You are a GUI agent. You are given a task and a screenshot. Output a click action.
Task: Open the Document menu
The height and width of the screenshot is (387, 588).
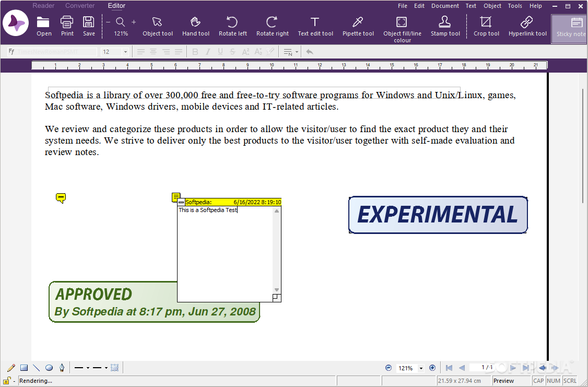[445, 6]
